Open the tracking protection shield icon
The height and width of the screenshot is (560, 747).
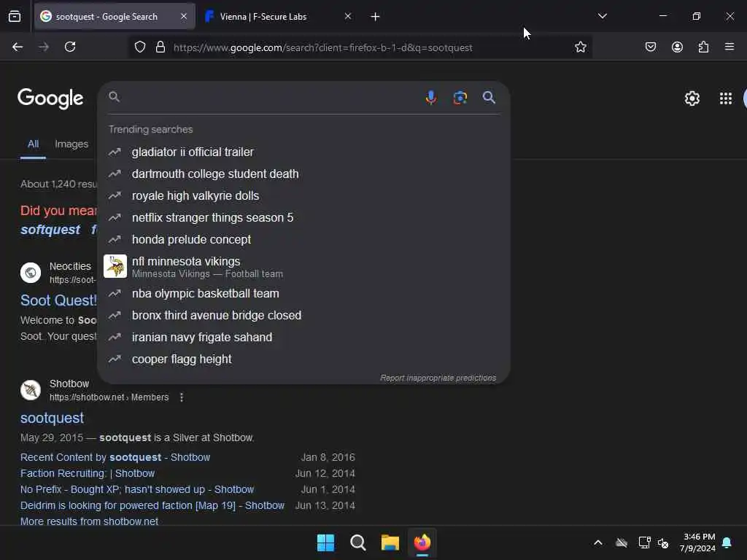pyautogui.click(x=139, y=47)
